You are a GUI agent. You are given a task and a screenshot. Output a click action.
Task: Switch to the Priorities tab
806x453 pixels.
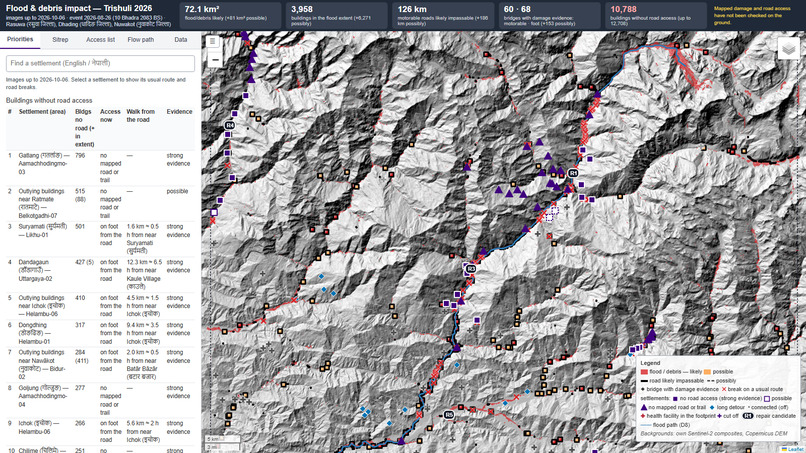pyautogui.click(x=20, y=40)
